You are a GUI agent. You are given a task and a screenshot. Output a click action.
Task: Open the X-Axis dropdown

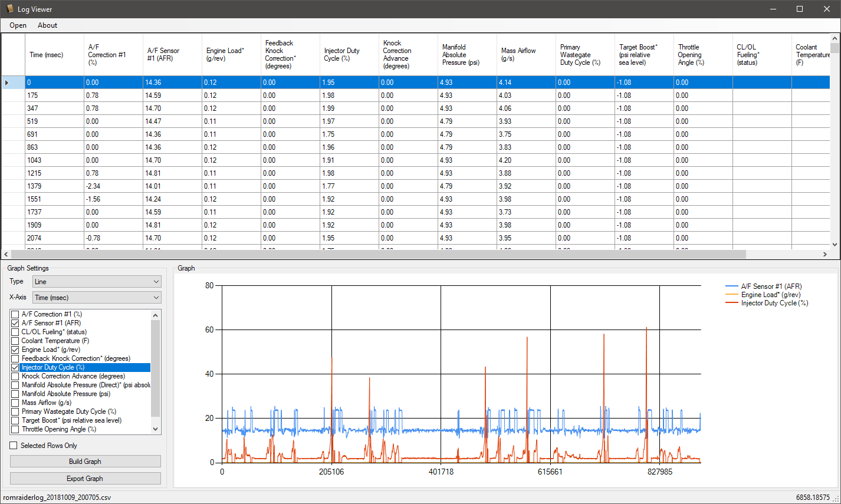(97, 298)
